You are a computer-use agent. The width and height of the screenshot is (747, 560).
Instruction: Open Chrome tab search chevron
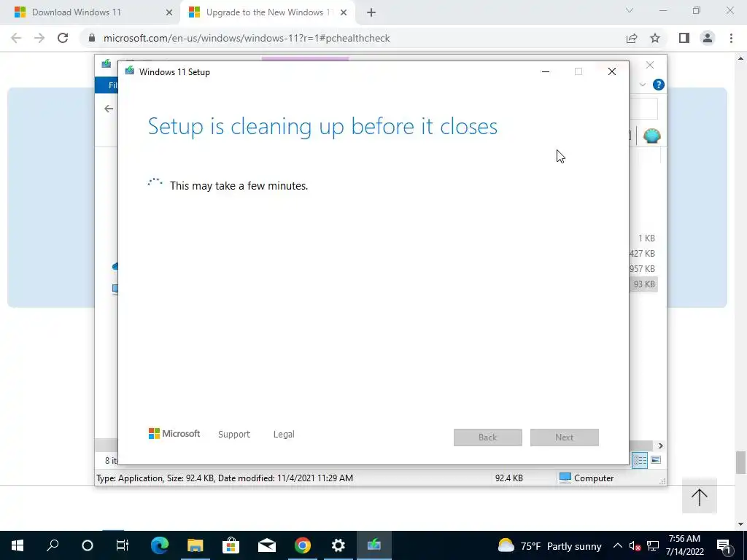click(630, 10)
